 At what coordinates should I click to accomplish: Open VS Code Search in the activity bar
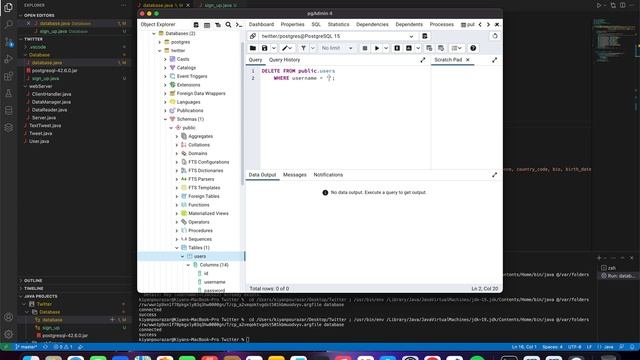click(9, 24)
